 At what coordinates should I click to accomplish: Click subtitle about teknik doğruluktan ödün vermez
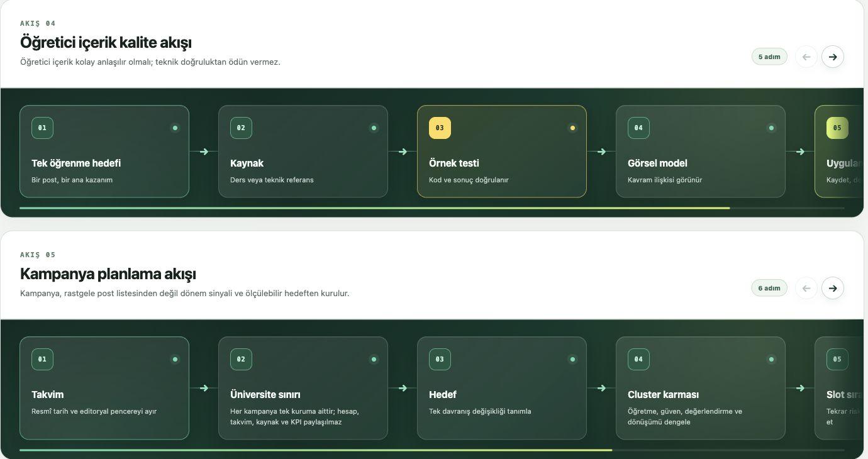[x=150, y=62]
